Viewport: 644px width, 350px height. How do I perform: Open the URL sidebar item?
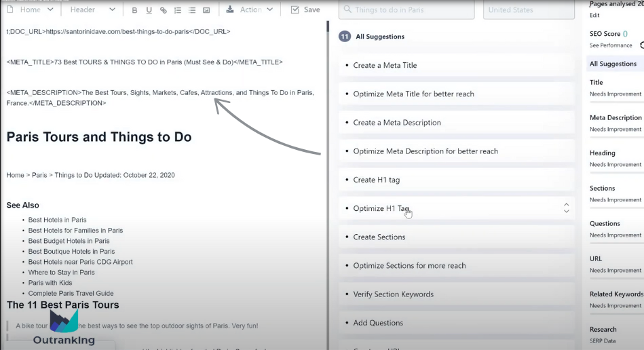[x=596, y=258]
